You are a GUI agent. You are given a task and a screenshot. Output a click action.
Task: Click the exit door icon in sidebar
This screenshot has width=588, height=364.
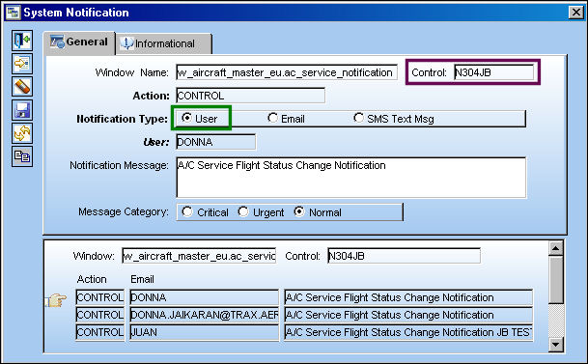[22, 41]
